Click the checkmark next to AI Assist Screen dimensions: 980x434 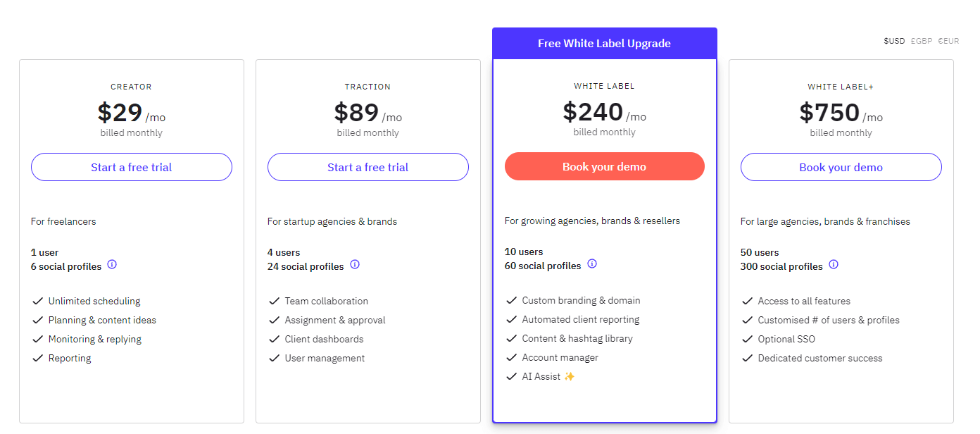(x=512, y=376)
